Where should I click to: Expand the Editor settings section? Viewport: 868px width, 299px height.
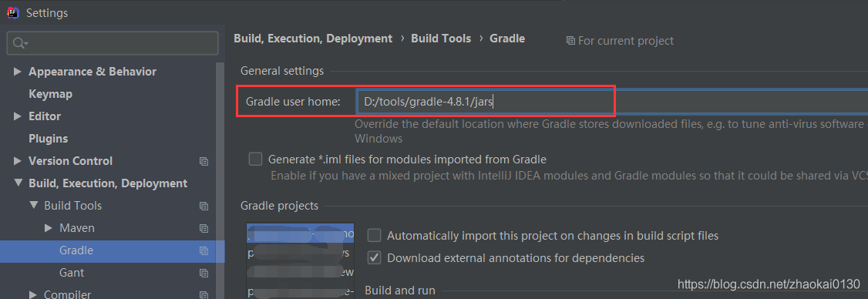tap(18, 116)
